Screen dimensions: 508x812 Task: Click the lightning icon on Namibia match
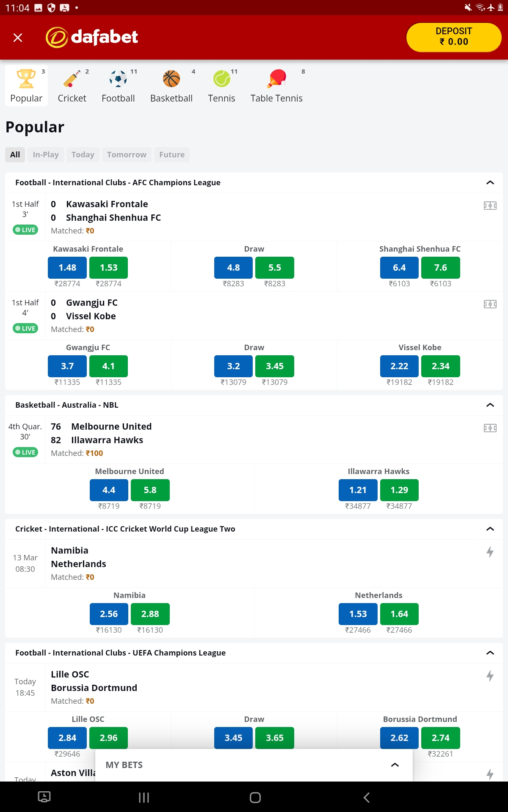490,552
